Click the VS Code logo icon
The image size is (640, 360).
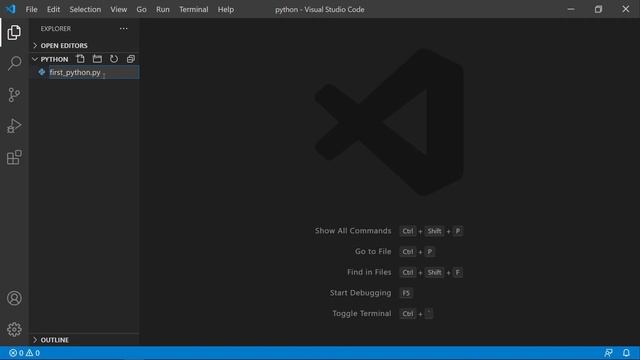(x=11, y=9)
